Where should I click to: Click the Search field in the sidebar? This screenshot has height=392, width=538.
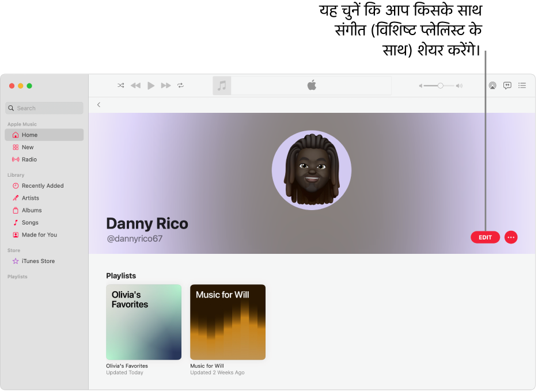(44, 108)
